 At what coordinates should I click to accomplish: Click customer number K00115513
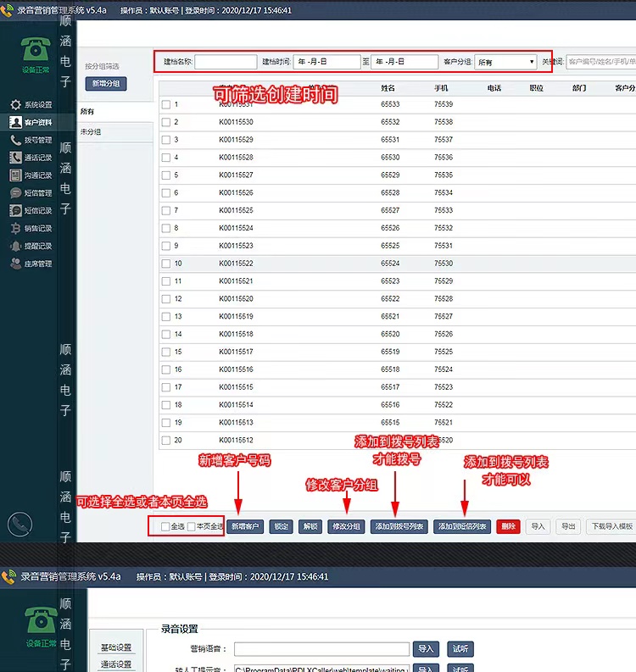(x=236, y=423)
